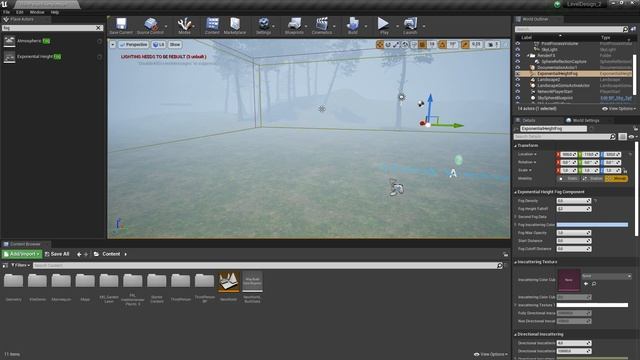Toggle visibility of Landscape2 actor
Image resolution: width=640 pixels, height=360 pixels.
click(518, 80)
